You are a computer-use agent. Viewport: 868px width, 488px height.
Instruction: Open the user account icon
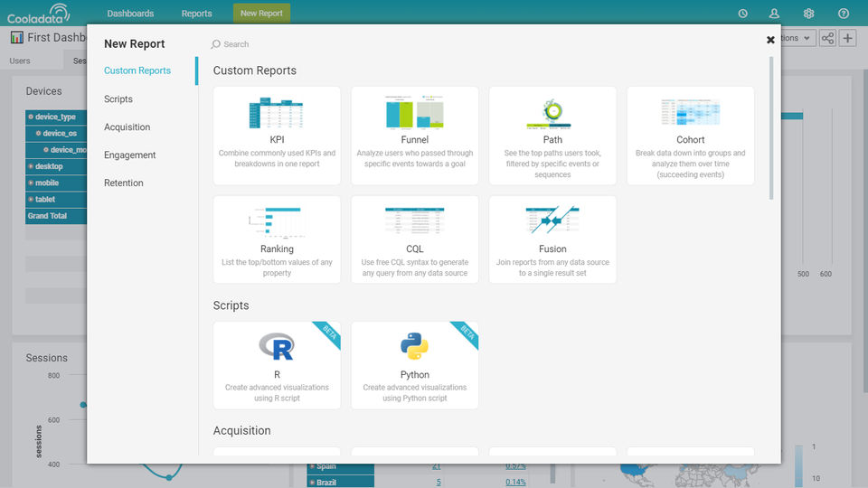click(x=774, y=14)
